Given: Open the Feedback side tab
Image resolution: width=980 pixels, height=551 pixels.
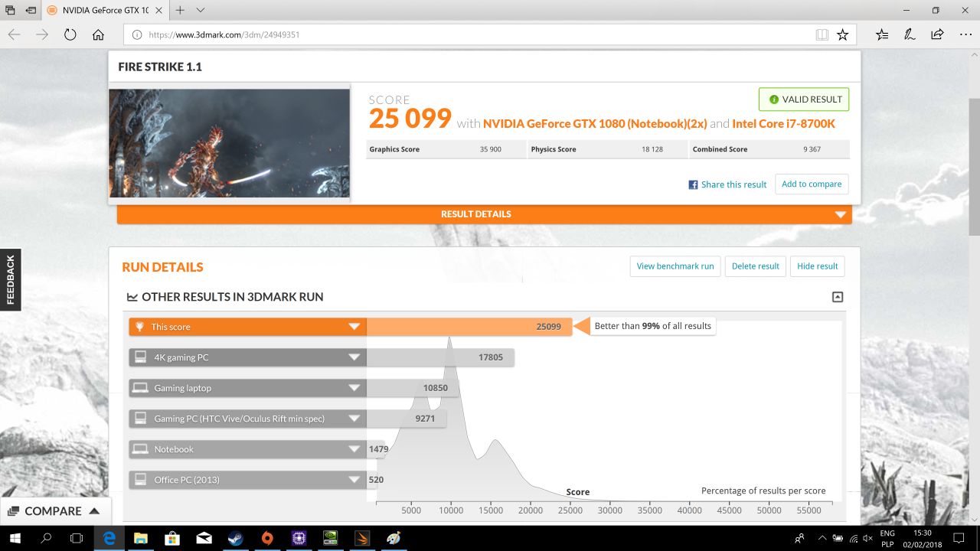Looking at the screenshot, I should 10,280.
